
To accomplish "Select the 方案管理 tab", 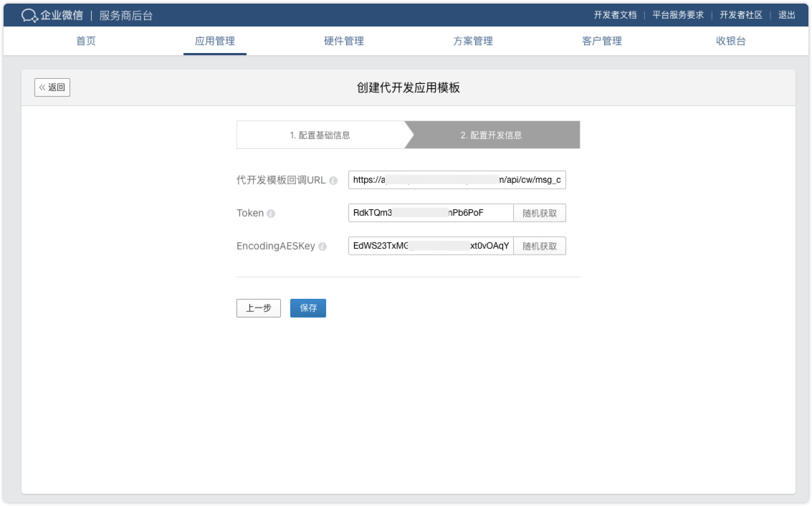I will 473,41.
